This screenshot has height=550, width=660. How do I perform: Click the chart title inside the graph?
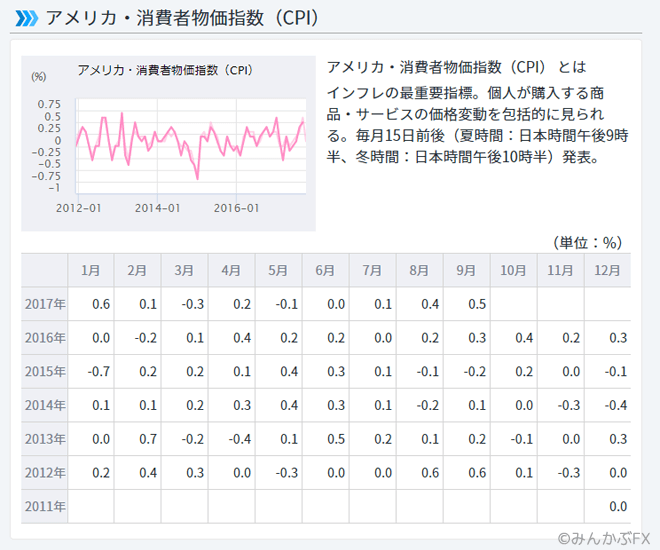165,70
